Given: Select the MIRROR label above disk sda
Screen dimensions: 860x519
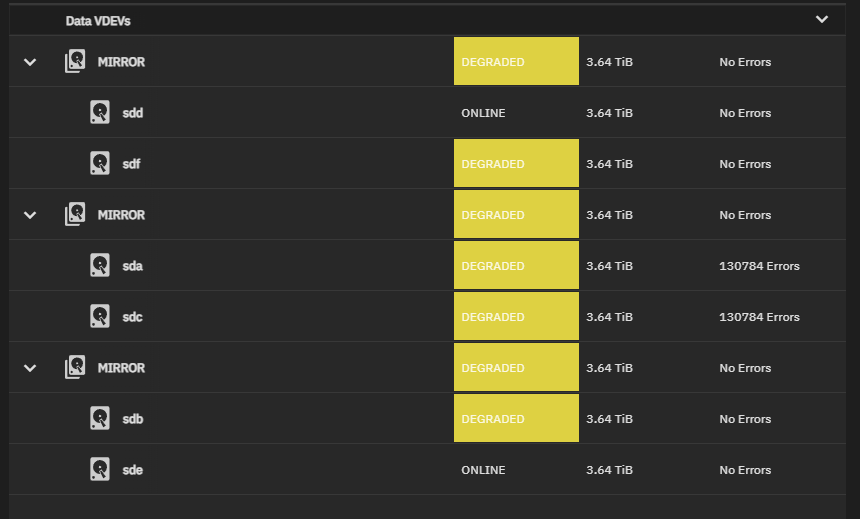Looking at the screenshot, I should pyautogui.click(x=121, y=215).
